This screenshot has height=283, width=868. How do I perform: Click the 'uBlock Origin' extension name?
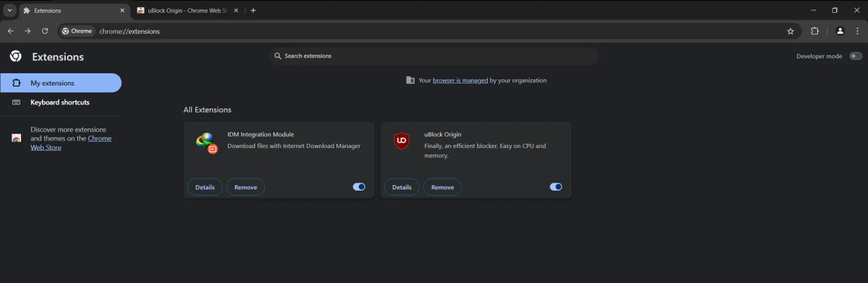pyautogui.click(x=443, y=134)
